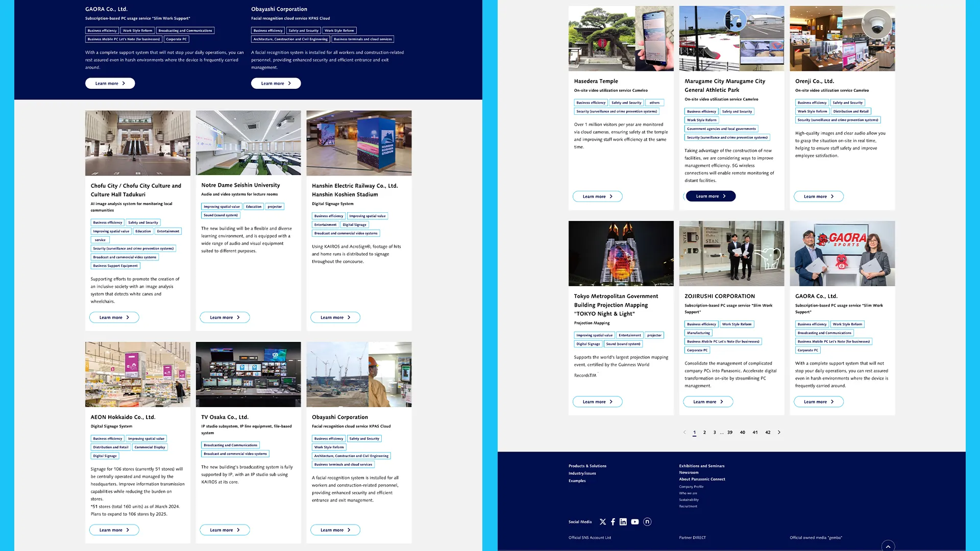Open Products & Solutions footer link
This screenshot has height=551, width=980.
pyautogui.click(x=587, y=466)
